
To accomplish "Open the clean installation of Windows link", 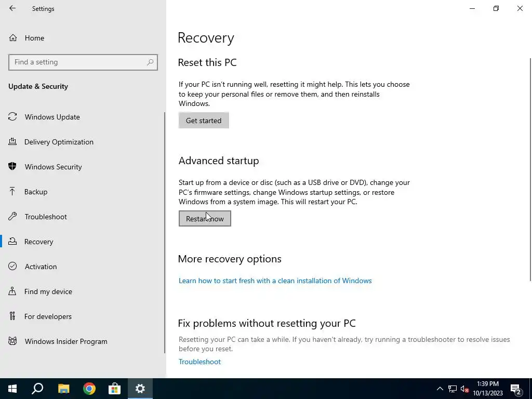I will pyautogui.click(x=275, y=281).
